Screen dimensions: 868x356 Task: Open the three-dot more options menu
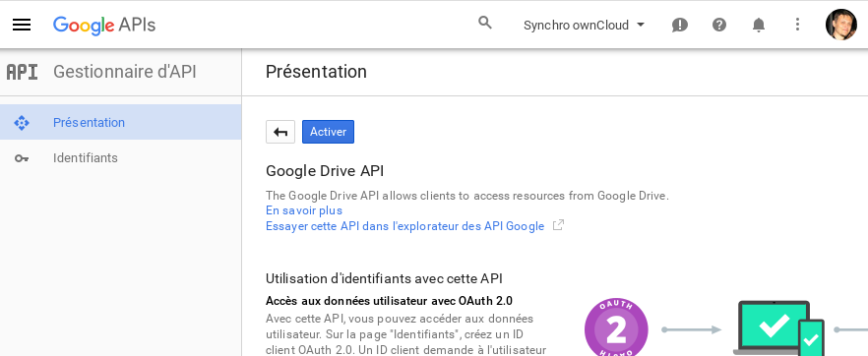coord(797,25)
